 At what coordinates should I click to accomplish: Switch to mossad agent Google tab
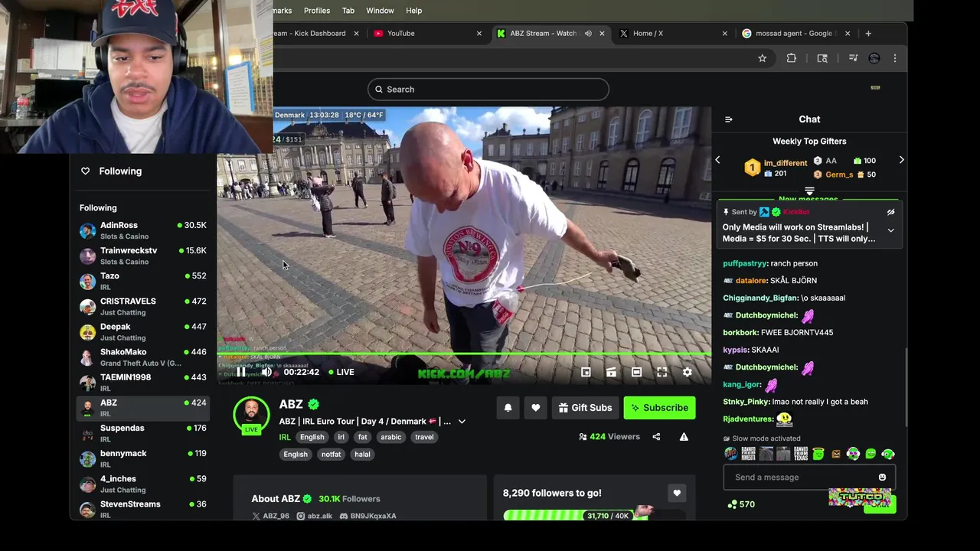796,34
